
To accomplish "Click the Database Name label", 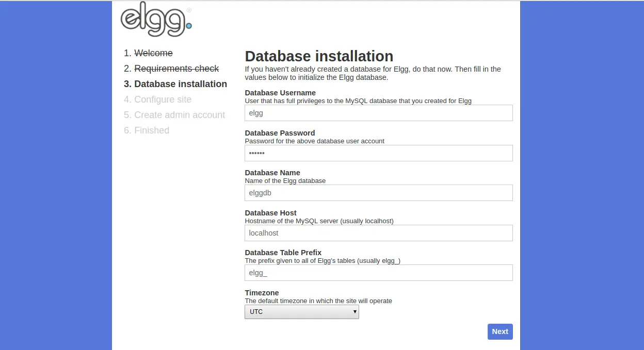I will (x=272, y=173).
